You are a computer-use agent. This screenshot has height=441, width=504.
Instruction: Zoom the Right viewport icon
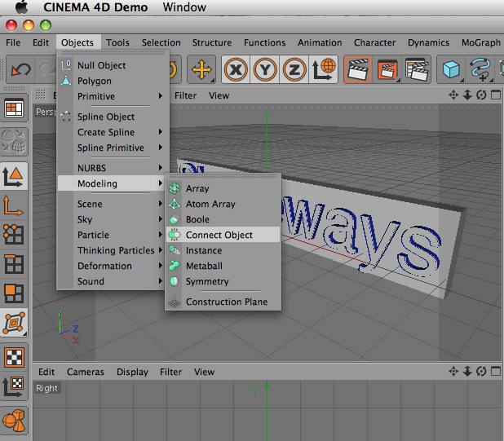(x=467, y=371)
